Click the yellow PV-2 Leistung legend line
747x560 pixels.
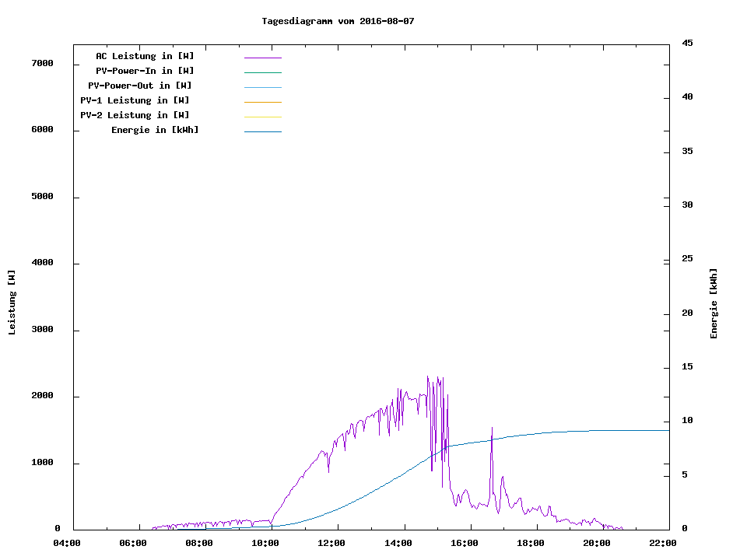coord(262,117)
